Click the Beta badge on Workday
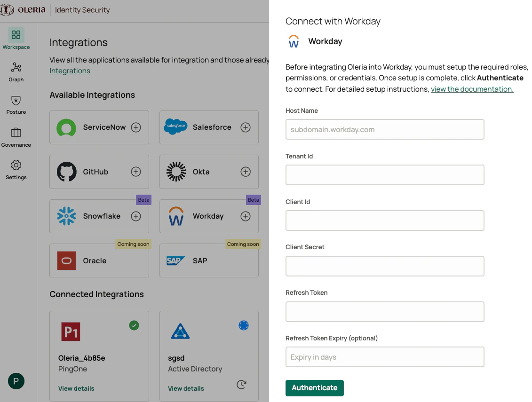532x402 pixels. click(254, 200)
